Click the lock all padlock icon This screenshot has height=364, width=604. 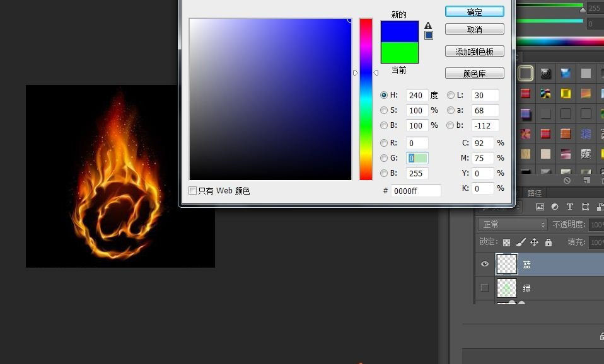point(548,242)
